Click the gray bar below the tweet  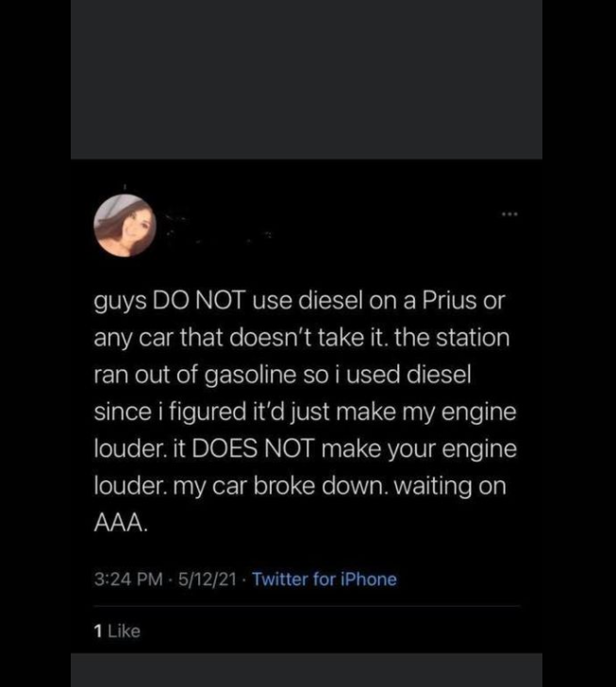[x=307, y=669]
